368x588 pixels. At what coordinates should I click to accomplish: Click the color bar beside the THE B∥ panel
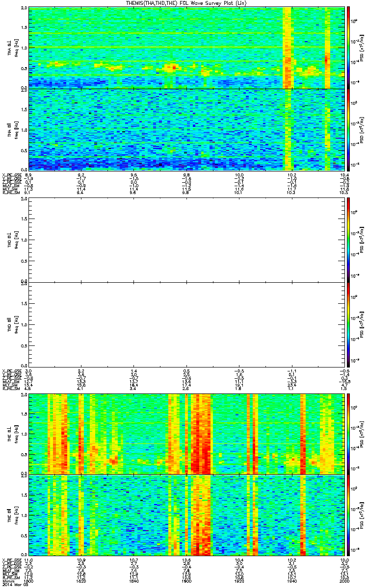pos(348,515)
